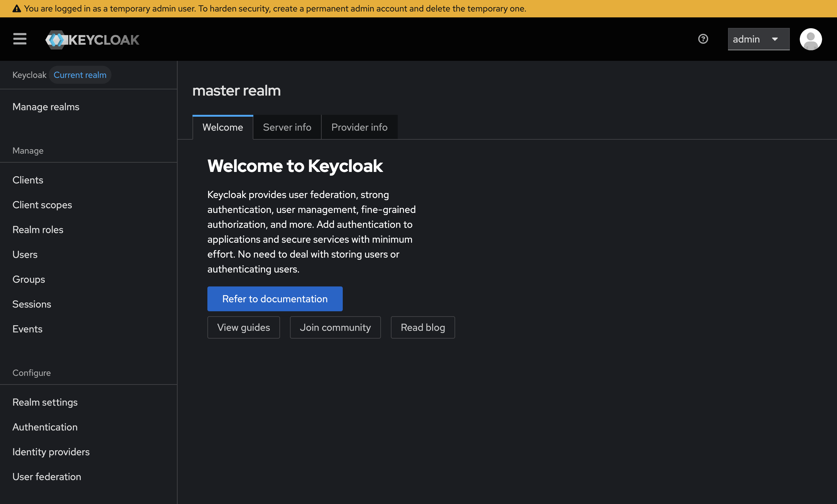Click the admin dropdown caret arrow

[x=775, y=39]
